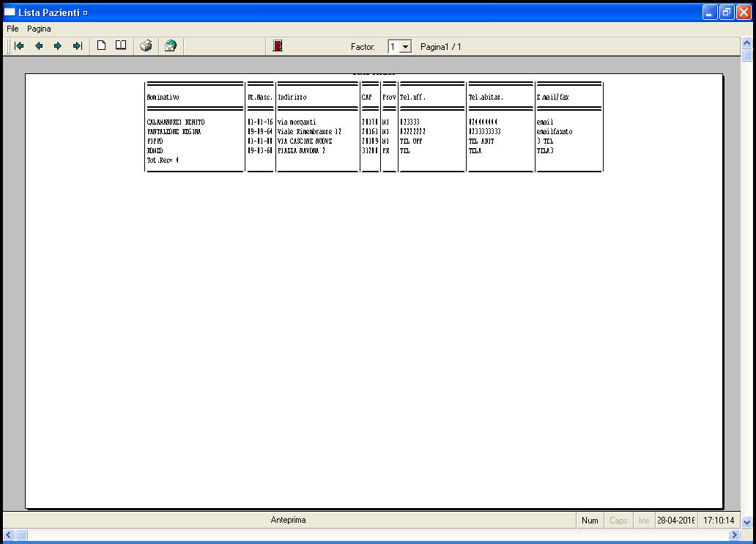This screenshot has height=544, width=756.
Task: Click the date in the status bar
Action: click(676, 521)
